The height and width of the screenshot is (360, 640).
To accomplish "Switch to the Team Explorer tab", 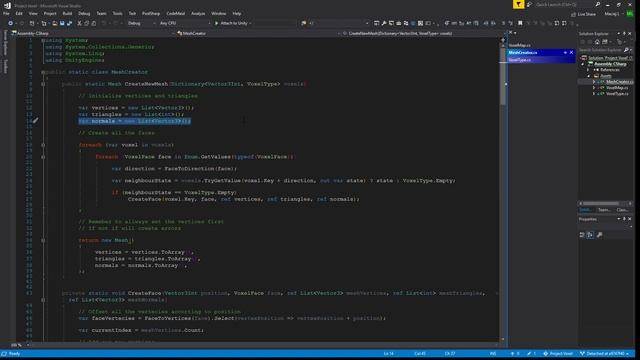I will (604, 210).
